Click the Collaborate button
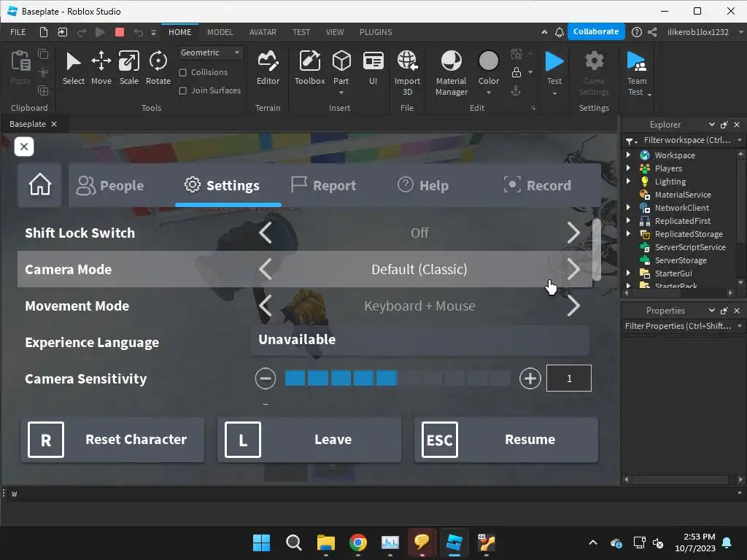747x560 pixels. coord(595,31)
